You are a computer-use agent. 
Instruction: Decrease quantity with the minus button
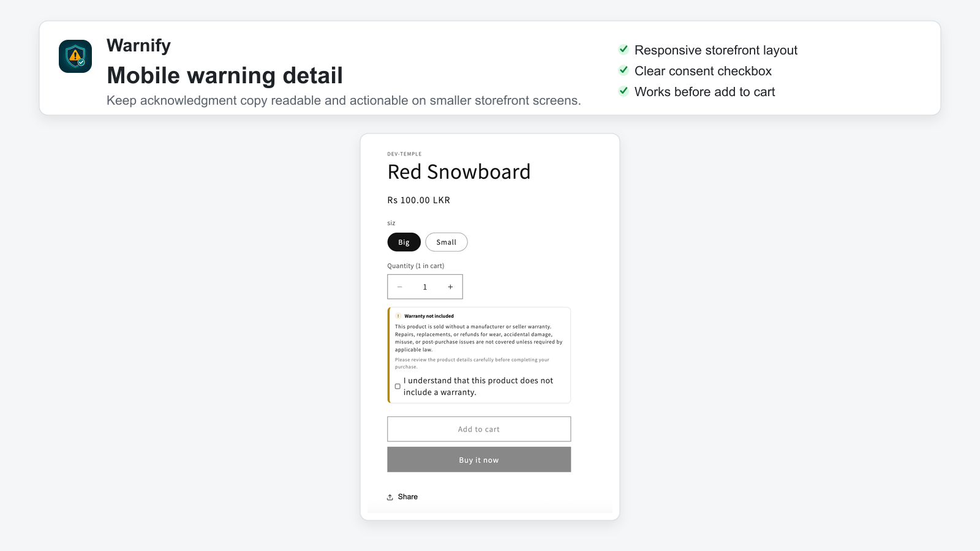tap(399, 287)
